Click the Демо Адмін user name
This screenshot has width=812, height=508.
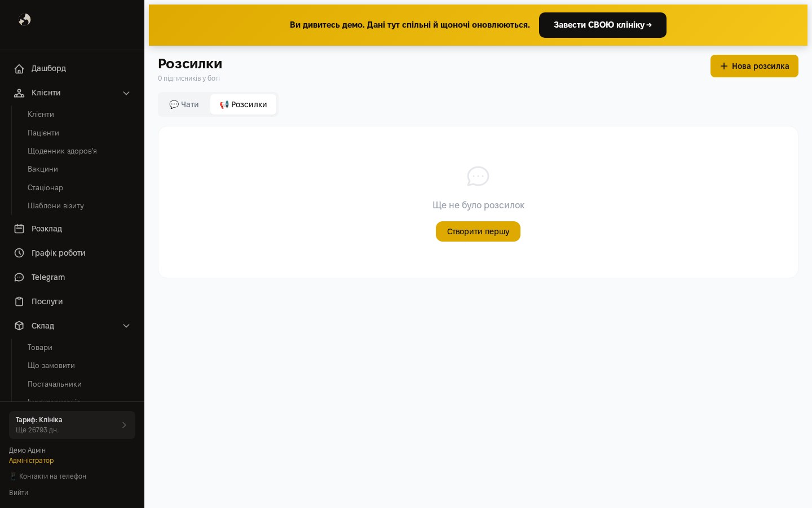click(x=27, y=450)
